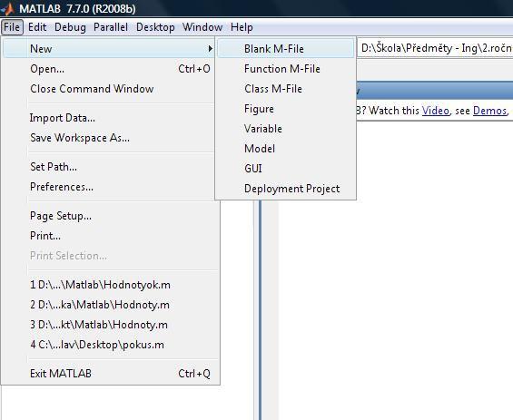Viewport: 513px width, 420px height.
Task: Open recent file 2 ka\Matlab\Hodnoty.m
Action: click(111, 305)
